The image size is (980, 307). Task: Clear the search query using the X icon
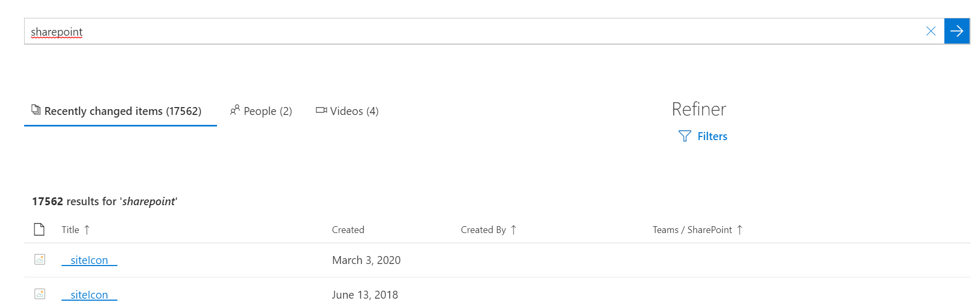931,31
